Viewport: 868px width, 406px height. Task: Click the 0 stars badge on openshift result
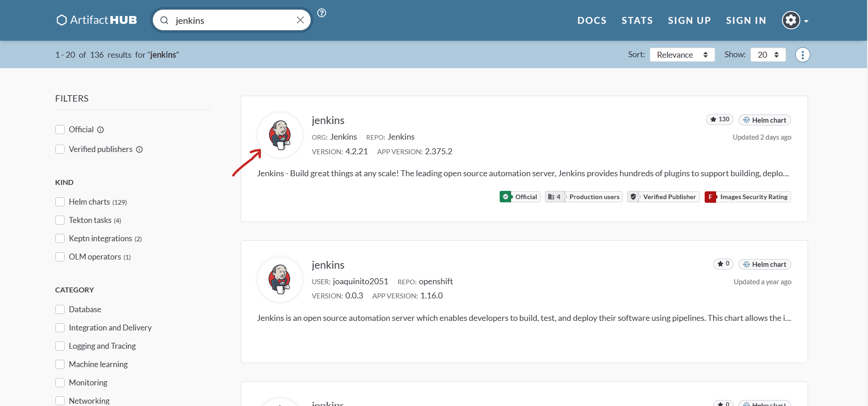tap(723, 264)
